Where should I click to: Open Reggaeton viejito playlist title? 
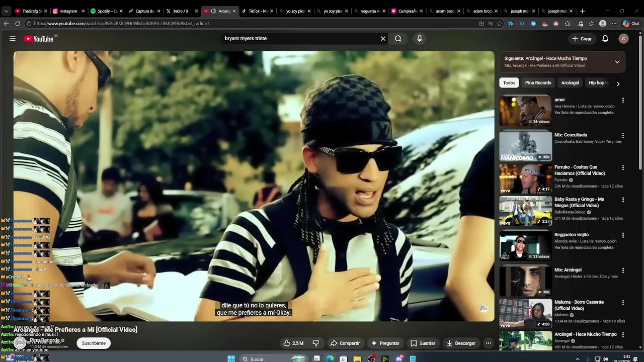pos(572,235)
